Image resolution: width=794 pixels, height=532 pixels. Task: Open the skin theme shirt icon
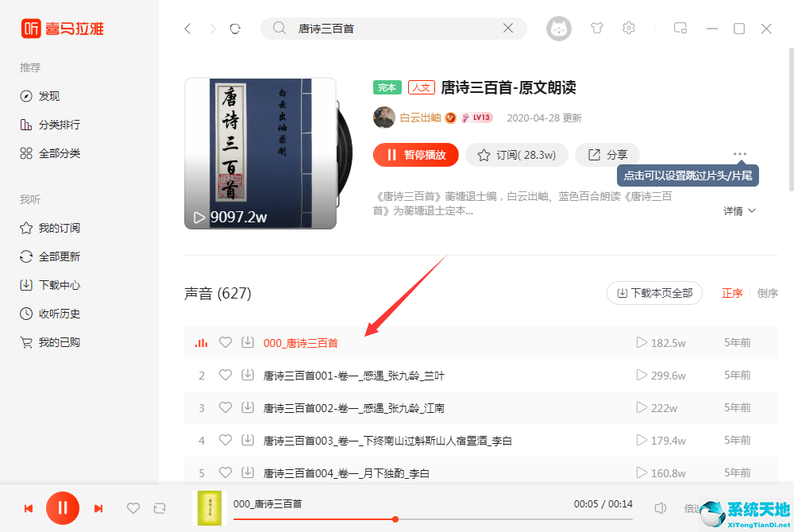(x=597, y=29)
